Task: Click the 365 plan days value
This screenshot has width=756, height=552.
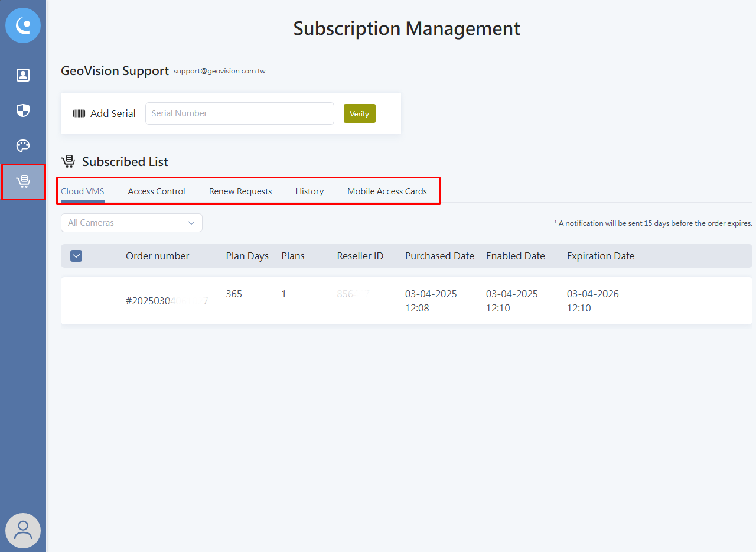Action: pos(234,294)
